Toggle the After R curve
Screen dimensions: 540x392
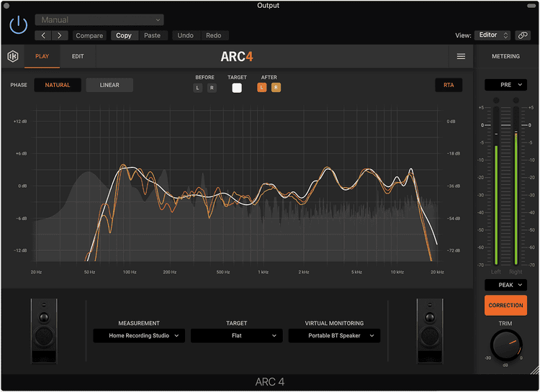(276, 88)
